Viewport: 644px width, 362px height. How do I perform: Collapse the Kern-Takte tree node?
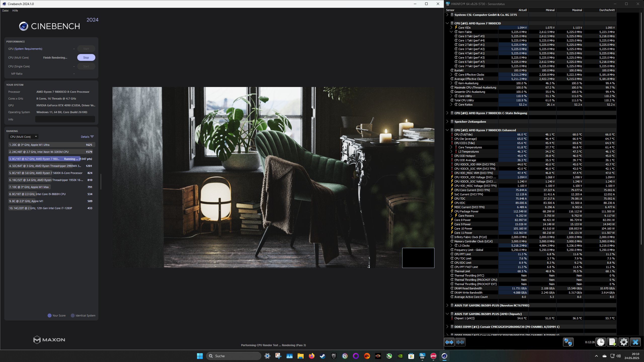(451, 32)
